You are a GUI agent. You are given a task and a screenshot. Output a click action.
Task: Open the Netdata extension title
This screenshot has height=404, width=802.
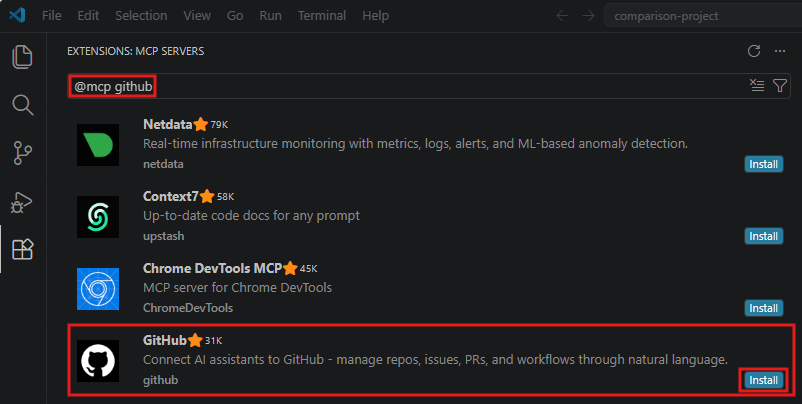(168, 124)
